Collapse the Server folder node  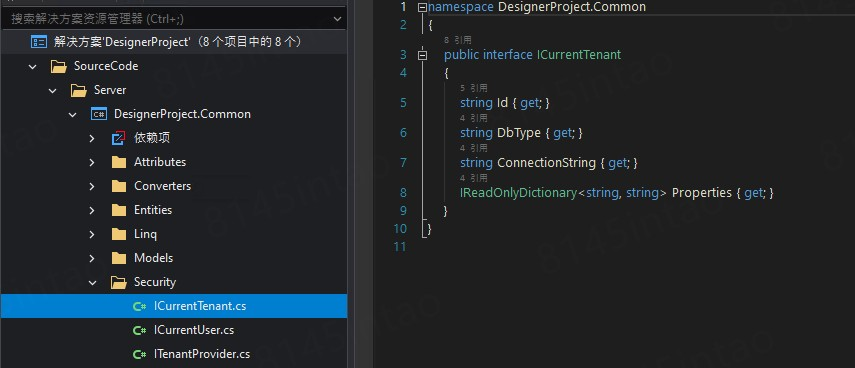[x=52, y=90]
